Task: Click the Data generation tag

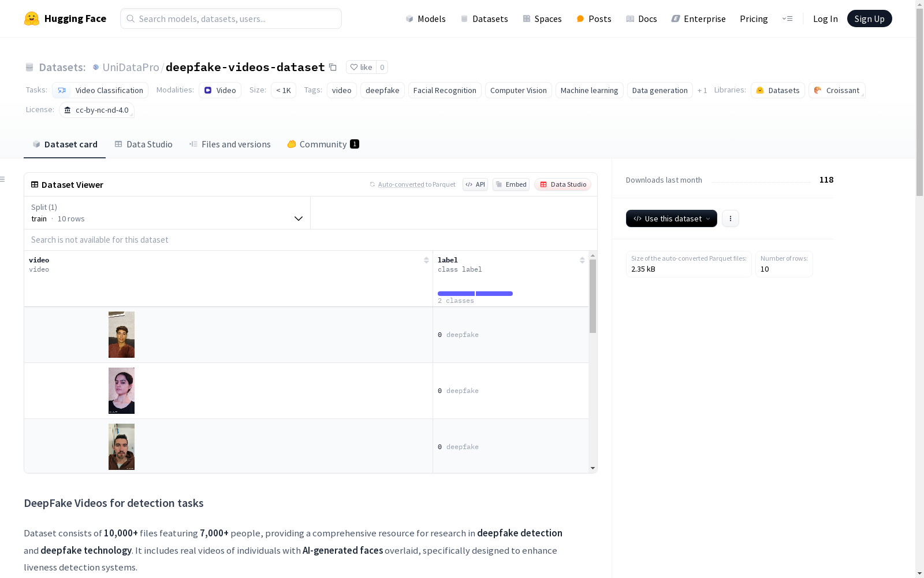Action: (x=660, y=90)
